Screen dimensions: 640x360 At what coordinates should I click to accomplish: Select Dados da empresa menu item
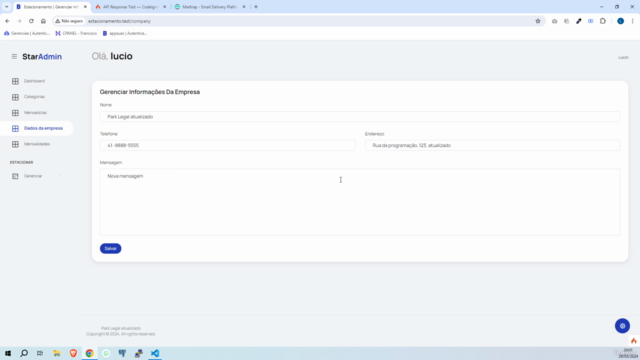pos(43,128)
